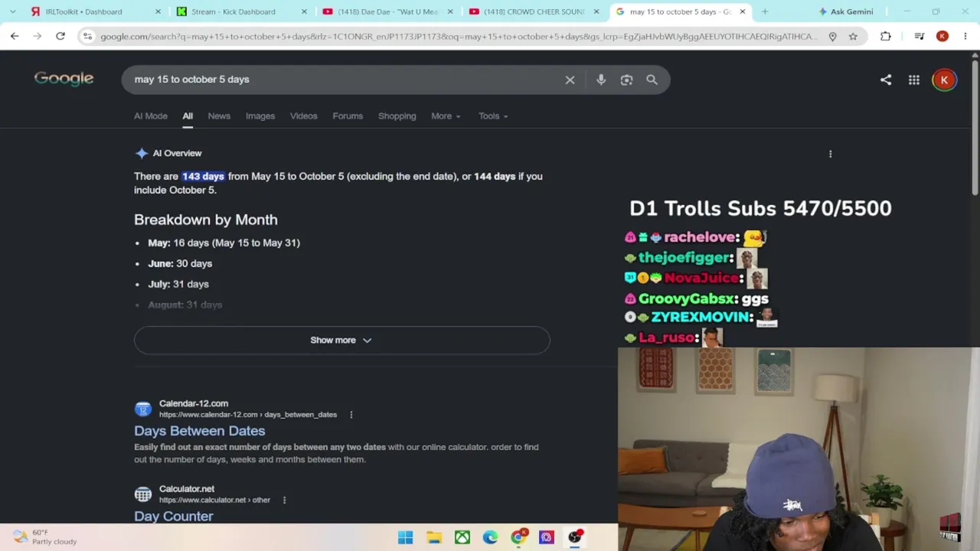
Task: Open options for the Calculator.net result
Action: click(284, 500)
